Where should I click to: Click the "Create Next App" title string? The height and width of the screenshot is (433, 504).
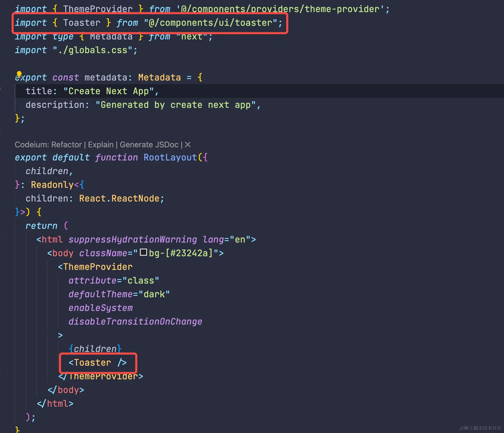pyautogui.click(x=109, y=91)
